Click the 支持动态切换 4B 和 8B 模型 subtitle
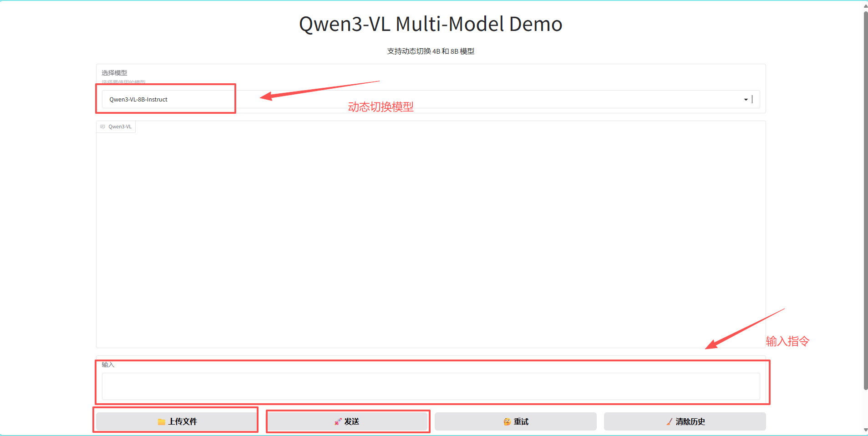The height and width of the screenshot is (436, 868). pos(431,51)
